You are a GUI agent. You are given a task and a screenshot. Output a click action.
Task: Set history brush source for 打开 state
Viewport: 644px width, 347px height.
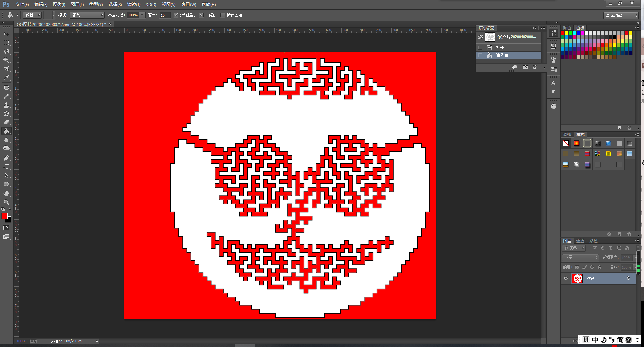pyautogui.click(x=480, y=47)
